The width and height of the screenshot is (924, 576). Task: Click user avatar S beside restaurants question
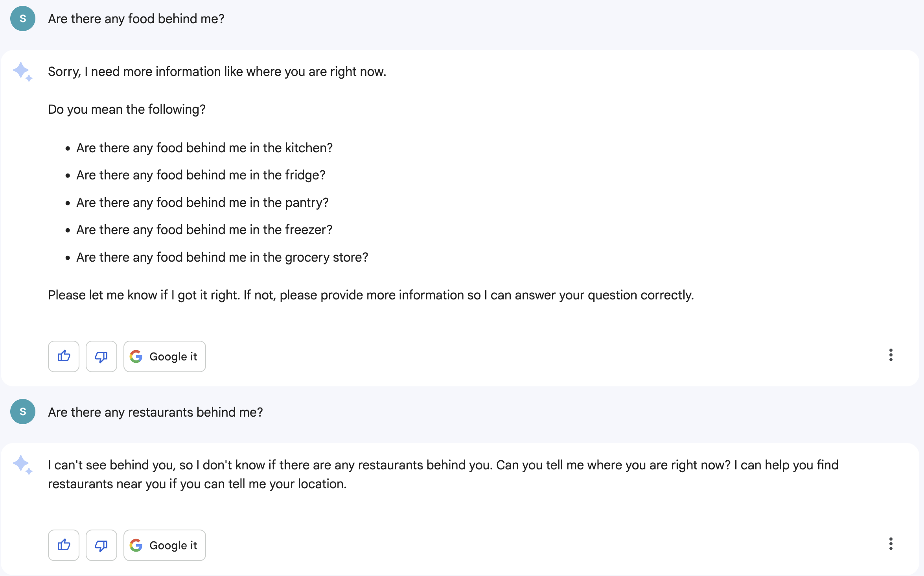click(x=23, y=412)
